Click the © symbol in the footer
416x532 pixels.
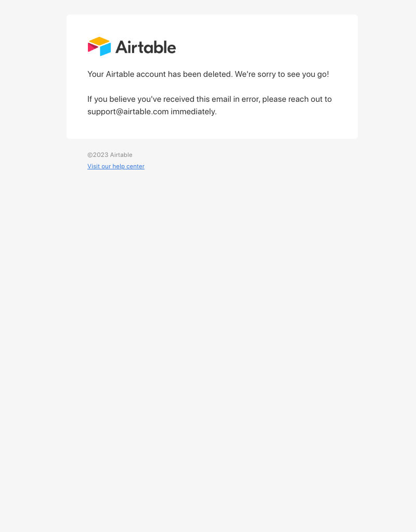coord(90,155)
